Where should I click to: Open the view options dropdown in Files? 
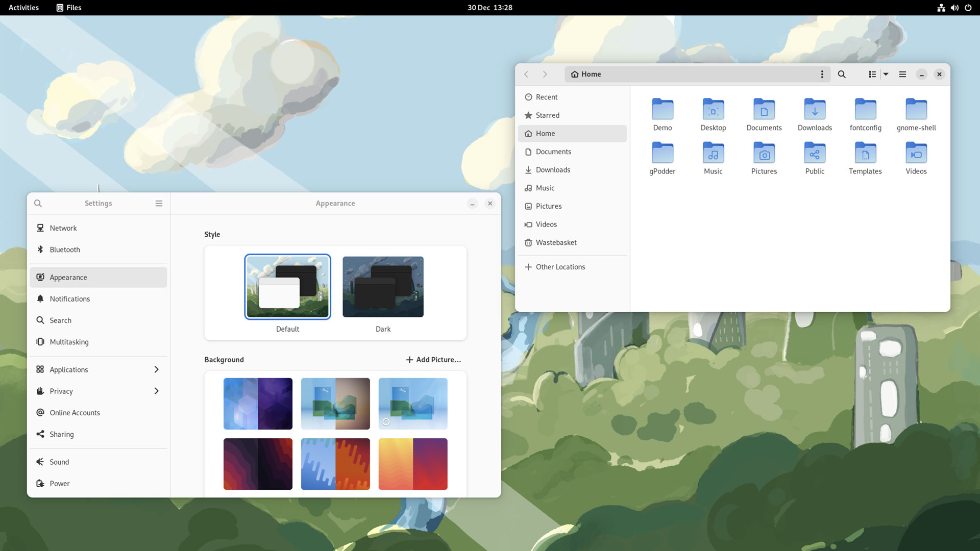tap(886, 74)
